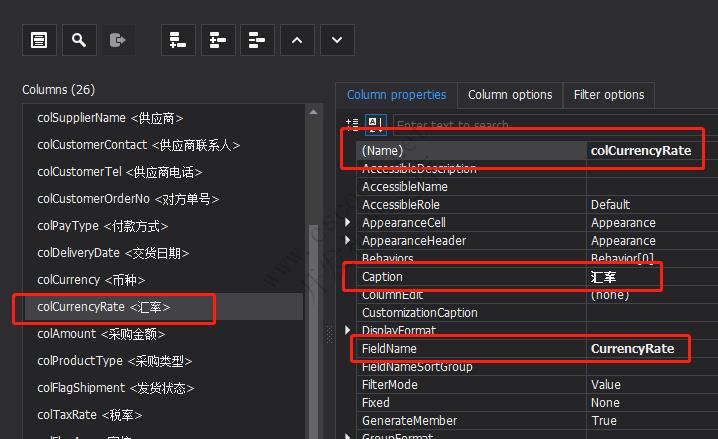The height and width of the screenshot is (439, 718).
Task: Open the Column options tab
Action: (x=510, y=95)
